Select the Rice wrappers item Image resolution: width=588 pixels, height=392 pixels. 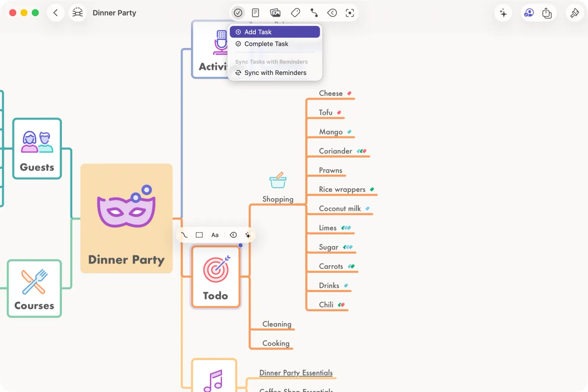(342, 189)
